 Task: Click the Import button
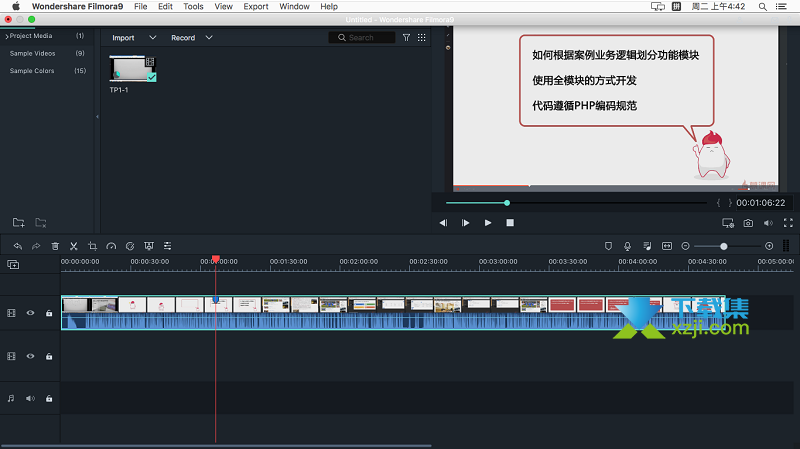[x=123, y=38]
